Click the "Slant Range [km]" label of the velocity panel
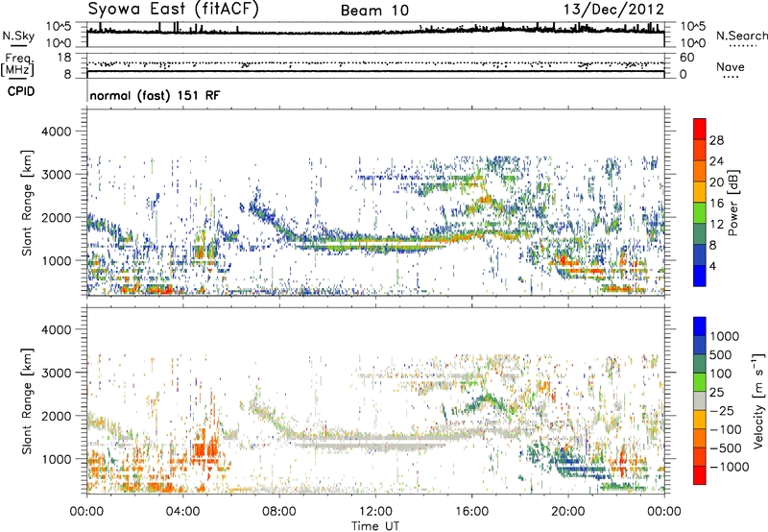Screen dimensions: 768x532 point(27,401)
